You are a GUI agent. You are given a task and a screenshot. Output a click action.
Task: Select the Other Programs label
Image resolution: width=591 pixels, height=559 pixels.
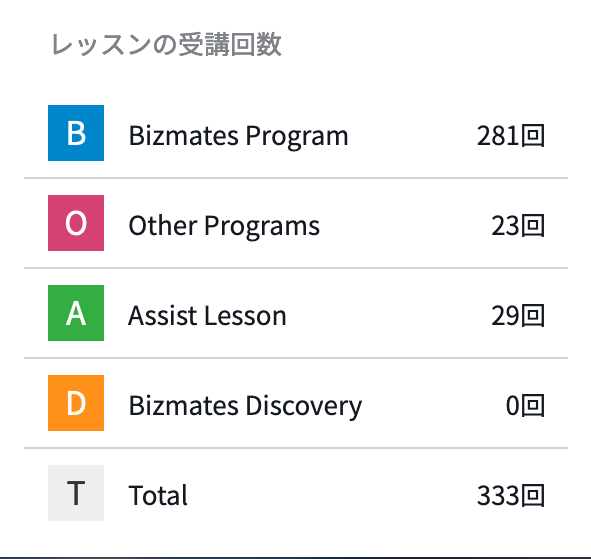[224, 226]
